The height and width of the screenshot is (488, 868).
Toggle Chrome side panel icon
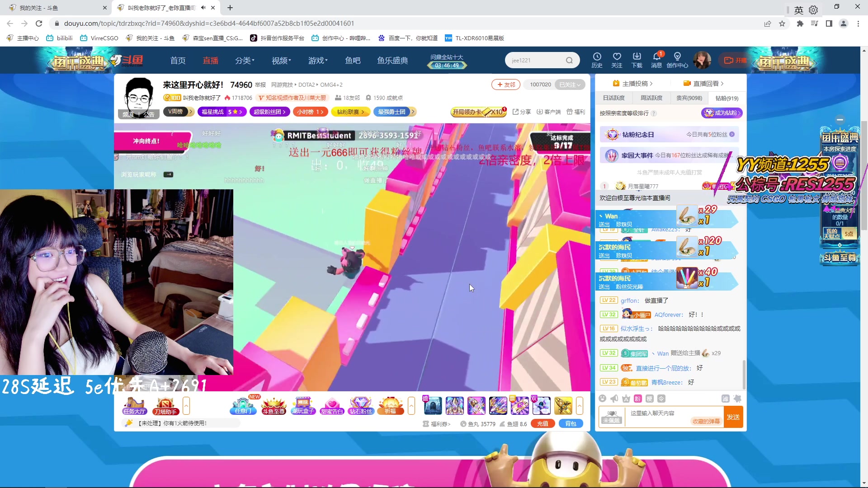pyautogui.click(x=829, y=23)
